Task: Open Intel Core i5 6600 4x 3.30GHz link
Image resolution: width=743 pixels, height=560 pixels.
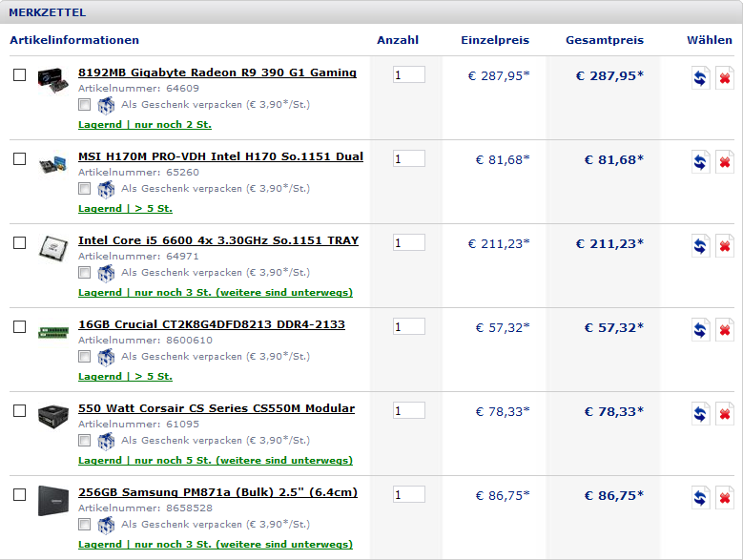Action: [218, 240]
